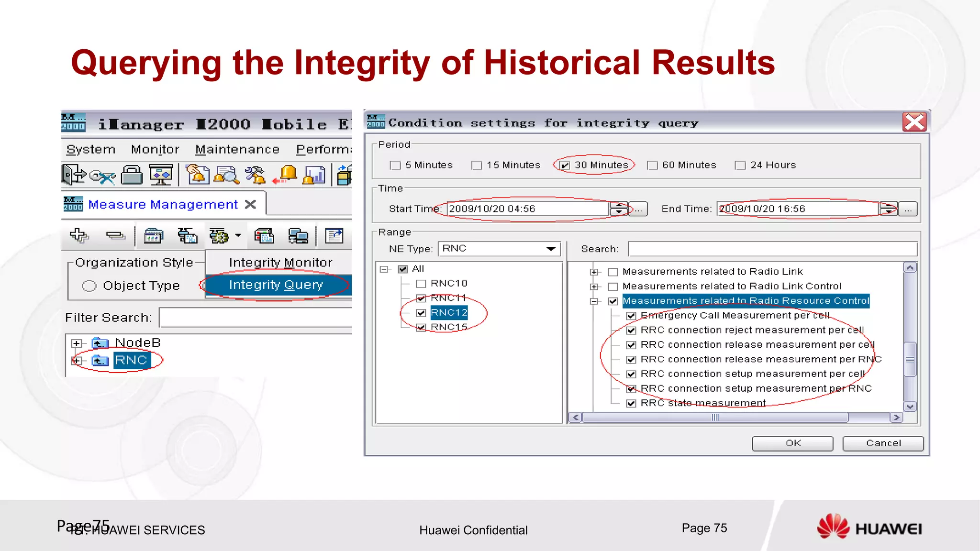
Task: Click the bar-chart-with-bell statistics icon
Action: pyautogui.click(x=313, y=175)
